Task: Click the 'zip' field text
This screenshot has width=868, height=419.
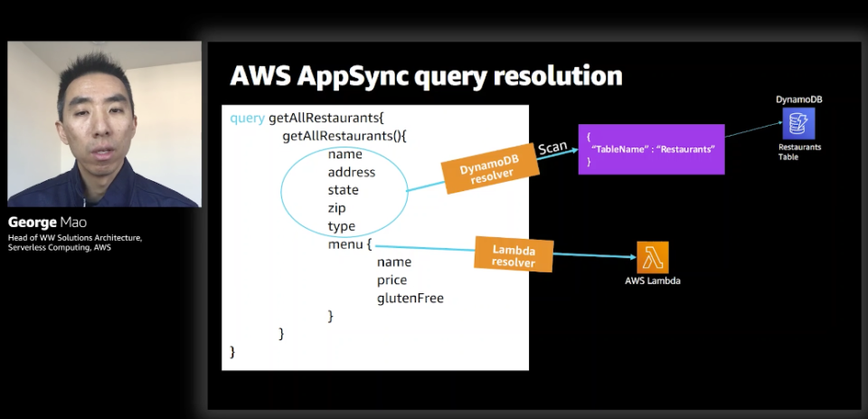Action: click(336, 208)
